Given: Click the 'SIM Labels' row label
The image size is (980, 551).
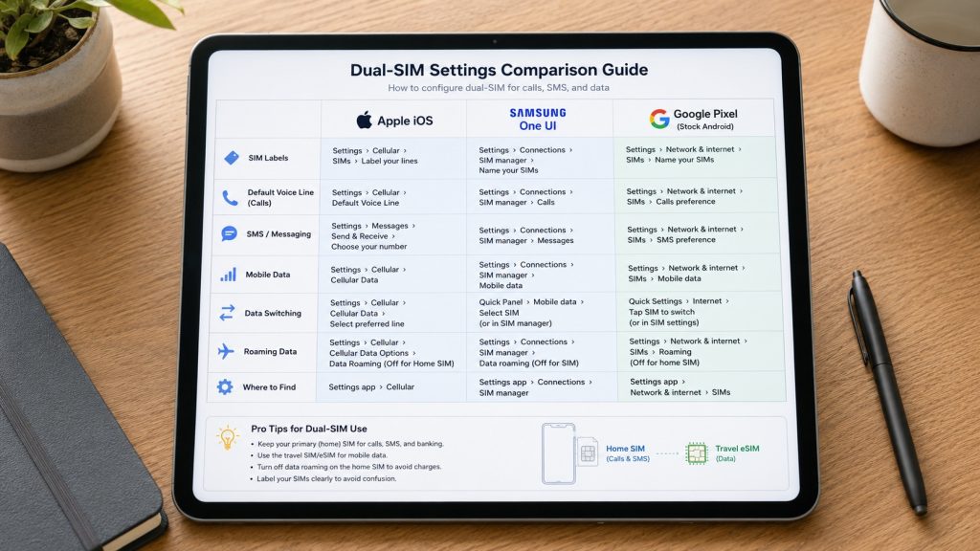Looking at the screenshot, I should tap(268, 158).
